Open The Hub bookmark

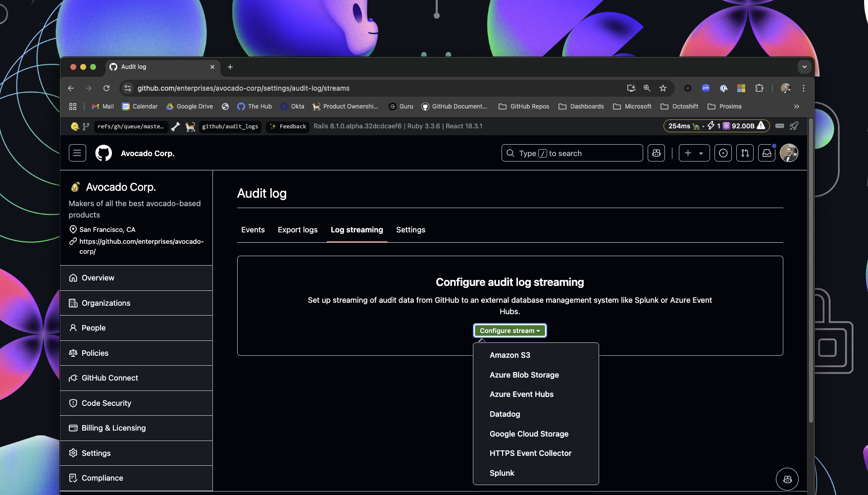click(x=255, y=107)
